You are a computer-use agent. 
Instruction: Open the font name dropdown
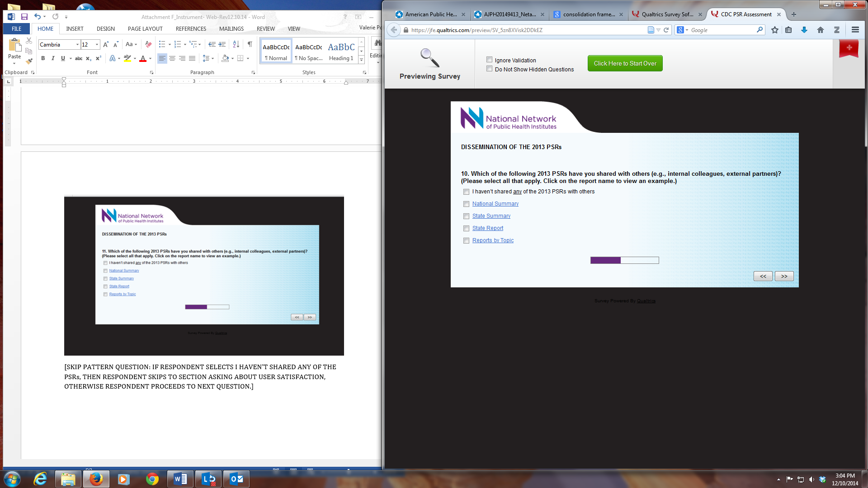click(77, 44)
